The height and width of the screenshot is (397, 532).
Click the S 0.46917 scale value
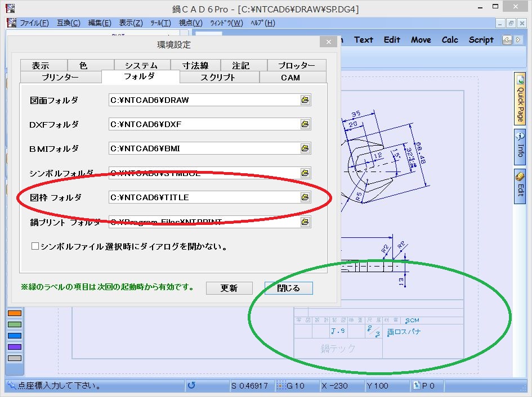[249, 386]
